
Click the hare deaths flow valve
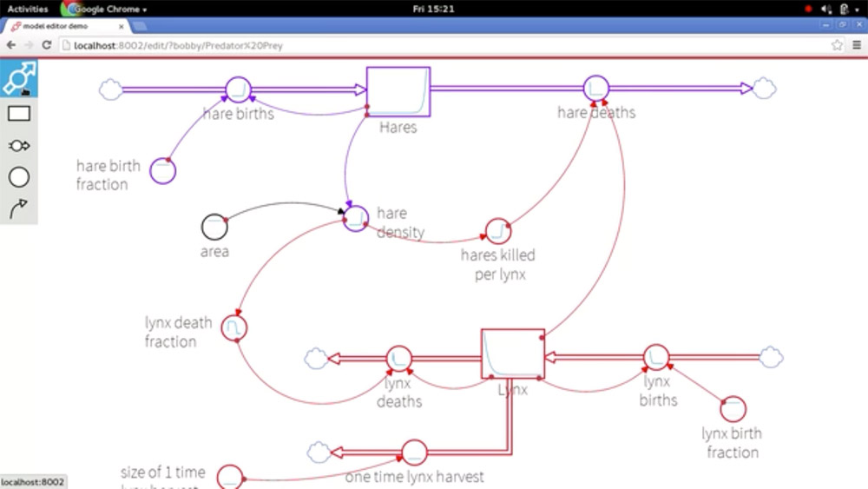point(596,88)
